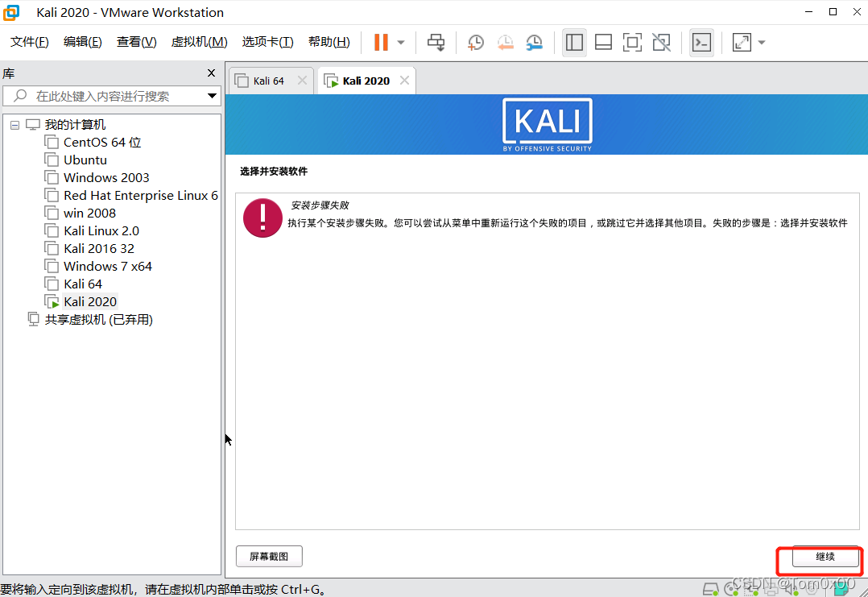Click the 继续 button to continue

click(825, 557)
